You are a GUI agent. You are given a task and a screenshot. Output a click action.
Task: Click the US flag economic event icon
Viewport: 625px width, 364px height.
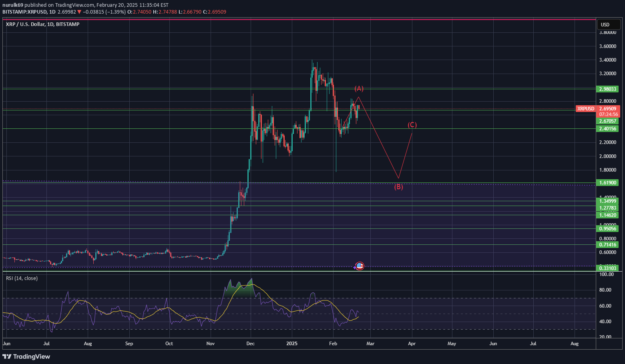click(x=360, y=266)
